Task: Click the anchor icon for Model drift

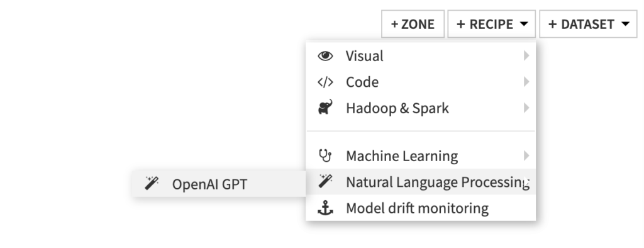Action: click(325, 208)
